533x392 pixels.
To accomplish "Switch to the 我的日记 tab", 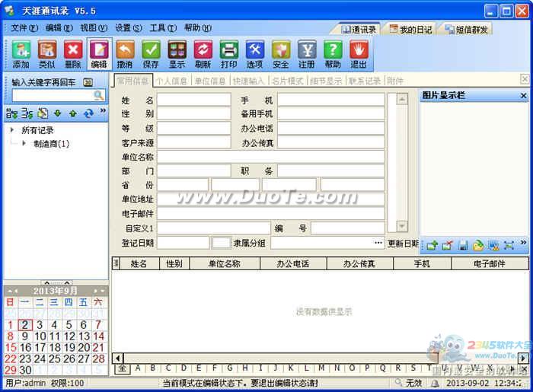I will (x=410, y=30).
